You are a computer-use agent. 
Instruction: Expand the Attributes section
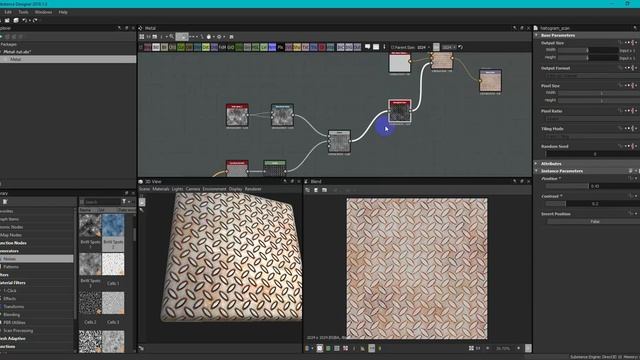tap(536, 164)
